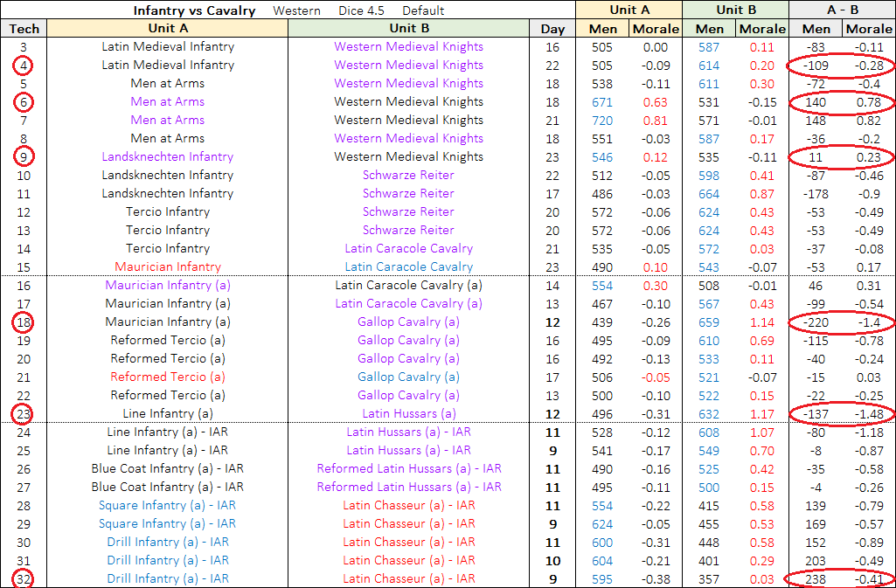Screen dimensions: 896x588
Task: Select the "Day" column header
Action: [552, 29]
